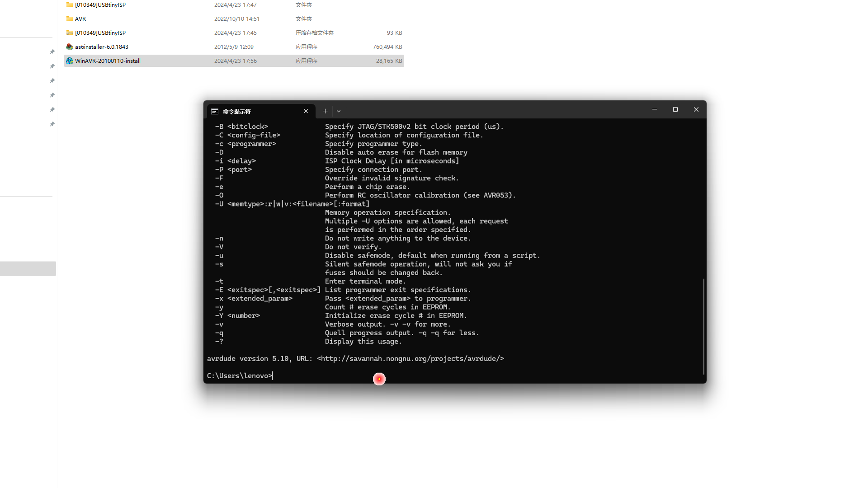Close the 命令提示符 tab with its X
Viewport: 868px width, 488px height.
(x=306, y=111)
